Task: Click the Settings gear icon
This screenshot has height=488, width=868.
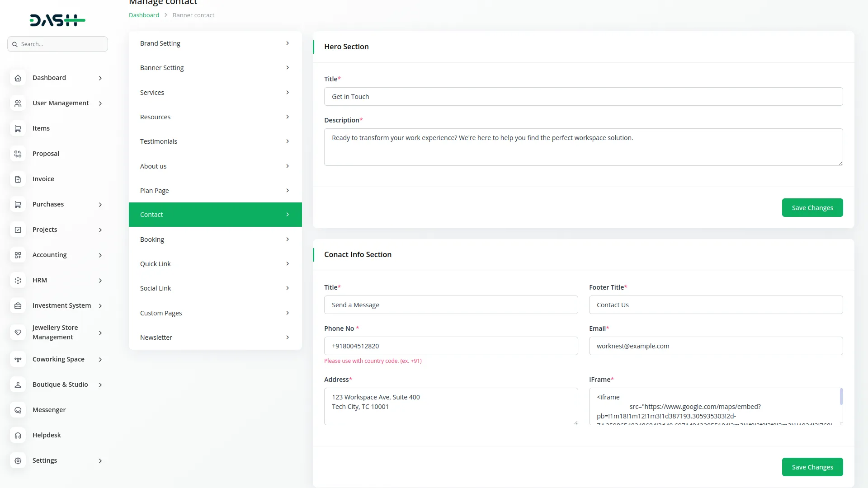Action: (18, 460)
